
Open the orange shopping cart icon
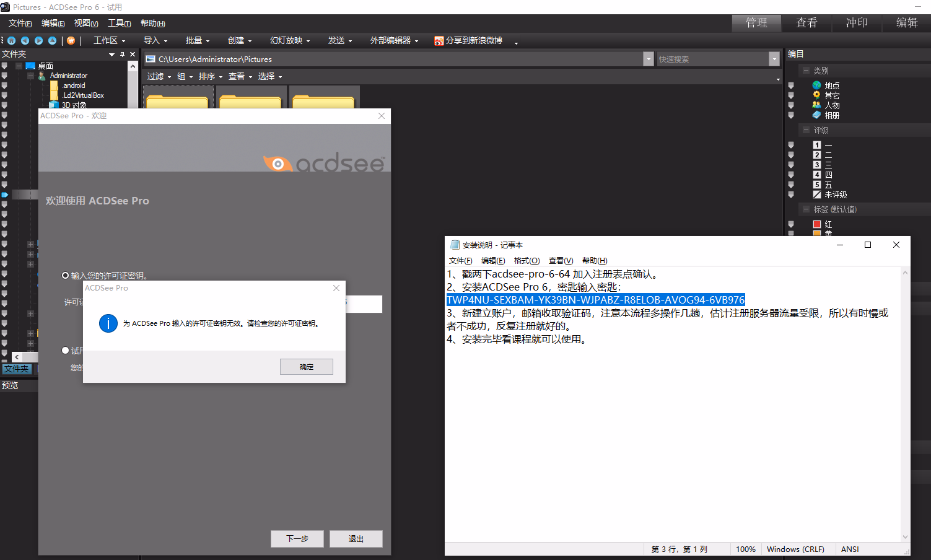click(71, 40)
